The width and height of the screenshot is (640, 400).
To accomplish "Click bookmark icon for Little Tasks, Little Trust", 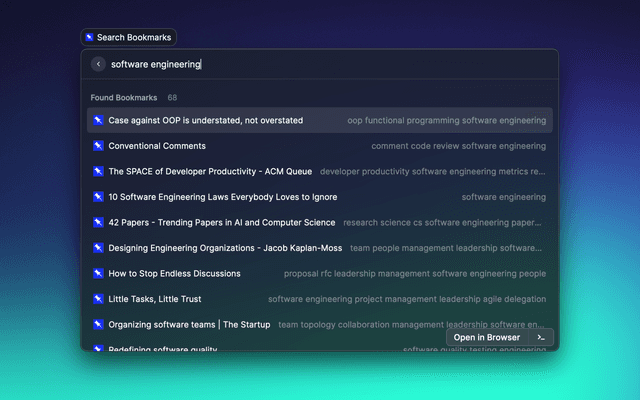I will point(98,299).
